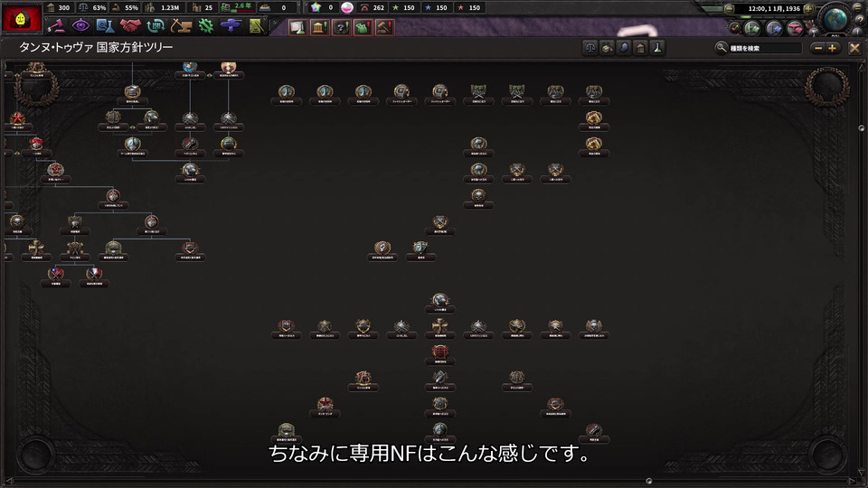
Task: Click the research slot alert icon
Action: [297, 27]
